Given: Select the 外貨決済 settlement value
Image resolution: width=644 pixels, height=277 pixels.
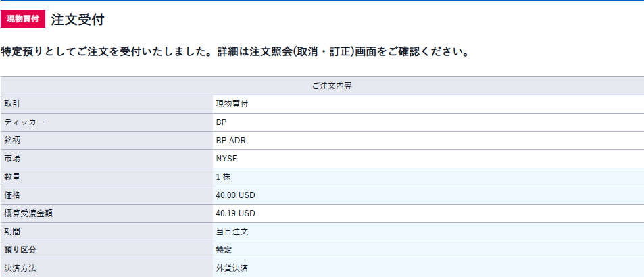Looking at the screenshot, I should pos(232,268).
